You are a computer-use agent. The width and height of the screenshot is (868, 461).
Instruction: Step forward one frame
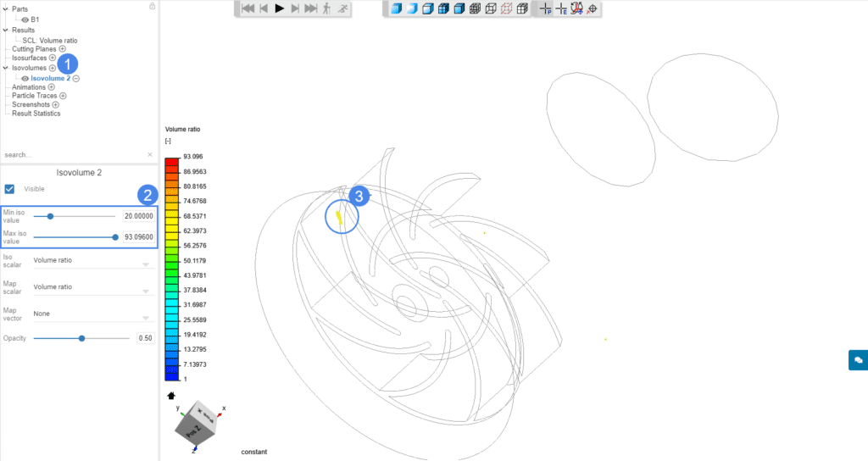click(x=295, y=8)
